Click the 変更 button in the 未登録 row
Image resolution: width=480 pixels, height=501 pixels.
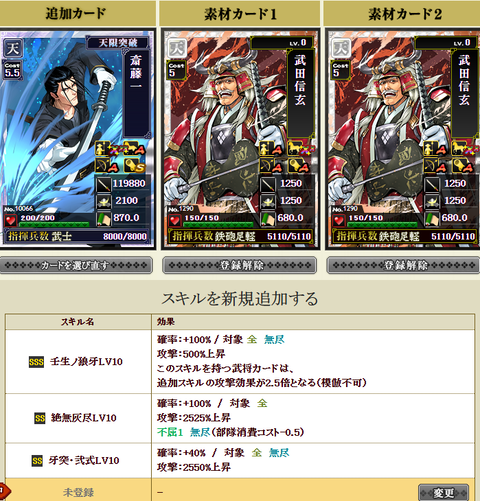443,492
